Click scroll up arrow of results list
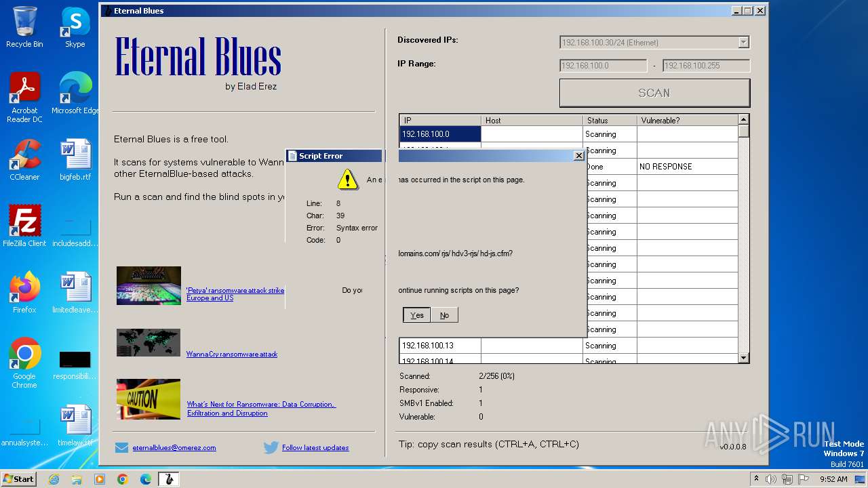Image resolution: width=868 pixels, height=488 pixels. click(x=744, y=120)
